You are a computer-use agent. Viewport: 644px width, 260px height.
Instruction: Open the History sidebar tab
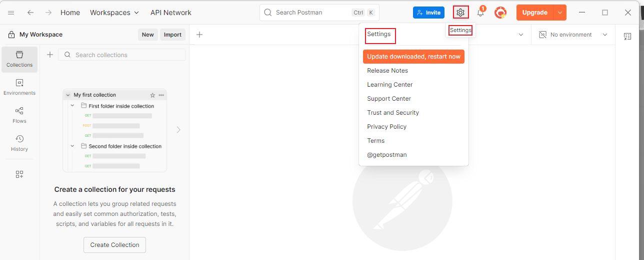tap(19, 143)
